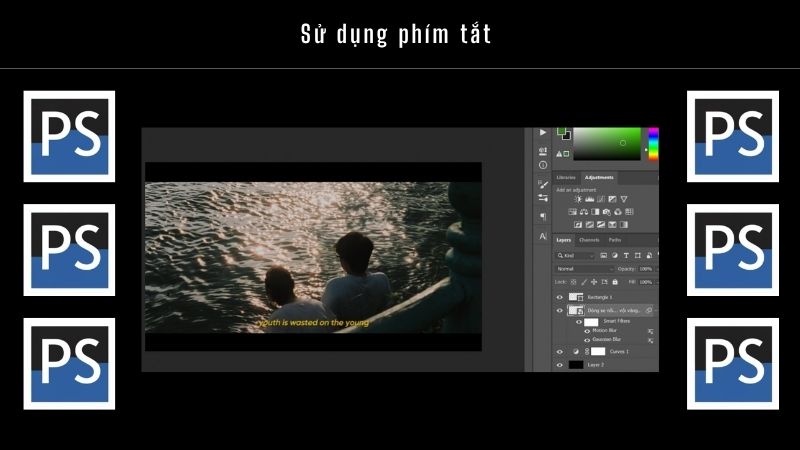This screenshot has width=800, height=450.
Task: Toggle Motion Blur filter visibility
Action: click(587, 331)
